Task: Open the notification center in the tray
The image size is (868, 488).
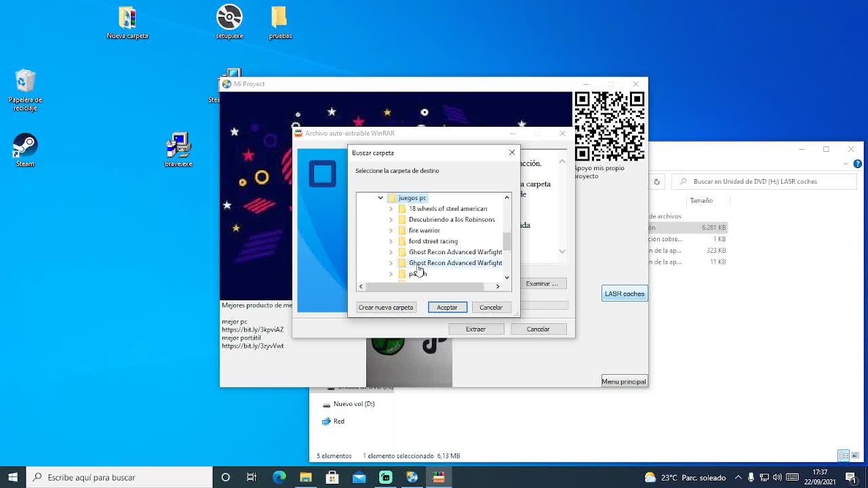Action: [851, 477]
